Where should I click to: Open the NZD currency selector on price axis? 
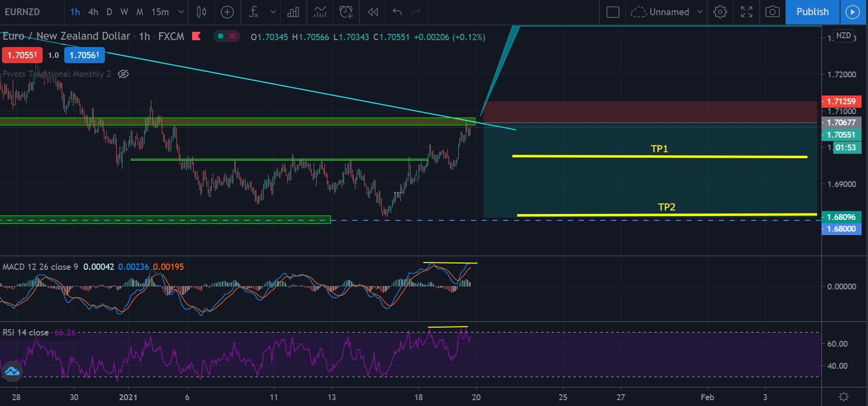(x=843, y=35)
